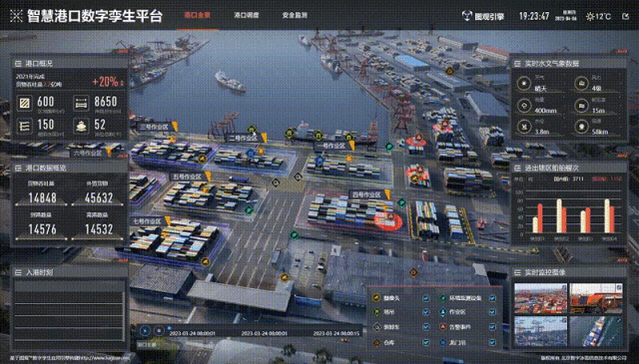
Task: Click the icon beside 3.8m reading
Action: [523, 127]
